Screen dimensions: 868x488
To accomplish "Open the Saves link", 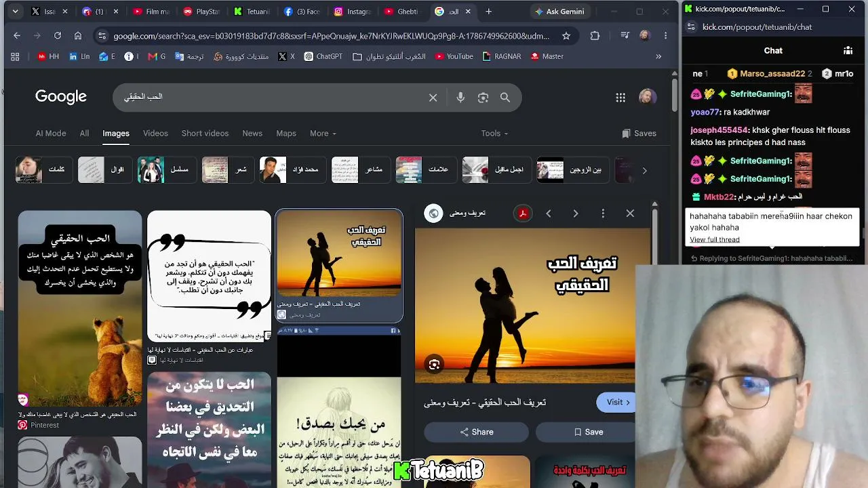I will (x=639, y=134).
